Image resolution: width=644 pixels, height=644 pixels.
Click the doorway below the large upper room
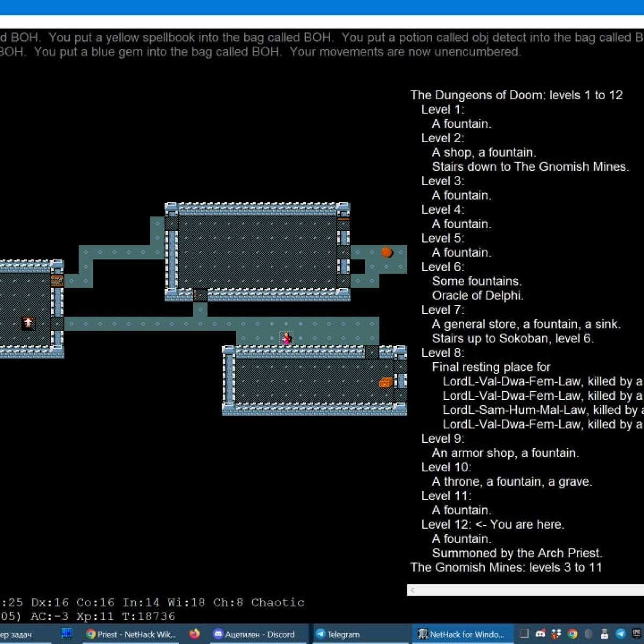point(200,295)
